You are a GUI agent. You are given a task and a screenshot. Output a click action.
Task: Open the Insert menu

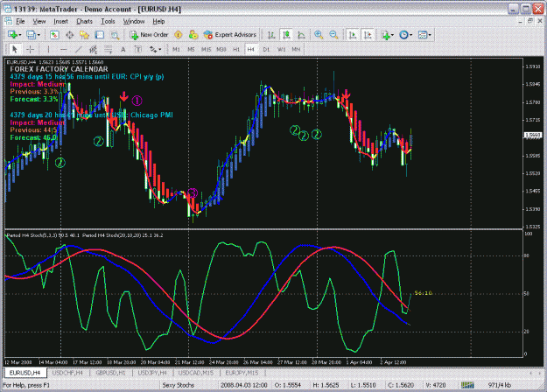coord(60,21)
